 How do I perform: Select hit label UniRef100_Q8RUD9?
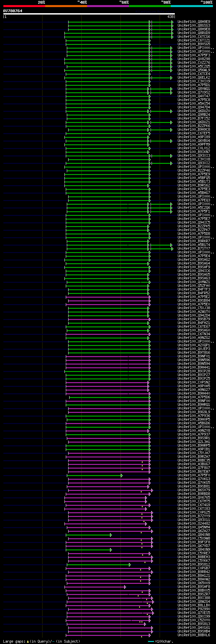click(194, 33)
